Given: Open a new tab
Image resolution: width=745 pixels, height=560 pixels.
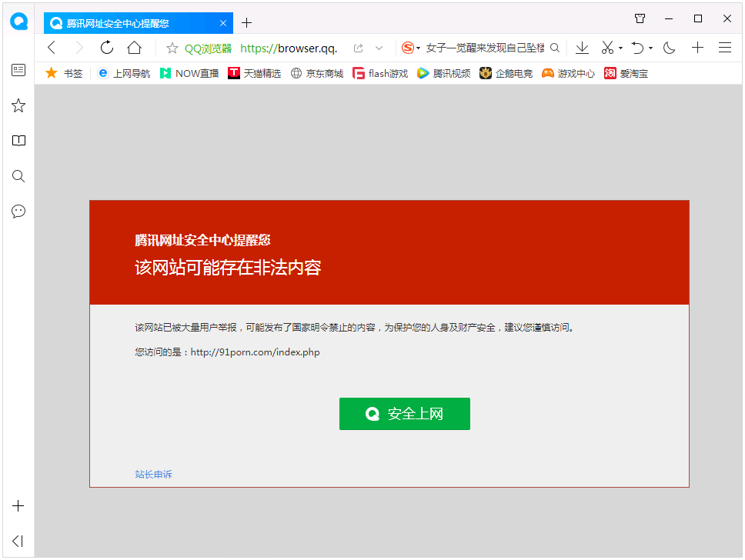Looking at the screenshot, I should [x=246, y=23].
